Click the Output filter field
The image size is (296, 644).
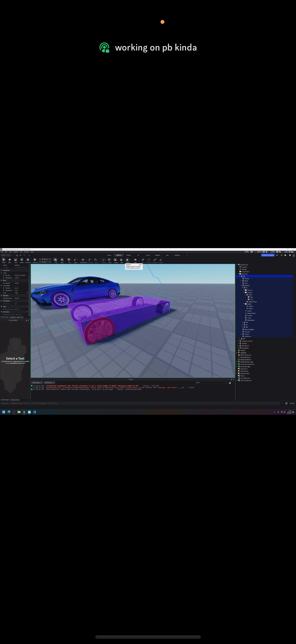211,383
